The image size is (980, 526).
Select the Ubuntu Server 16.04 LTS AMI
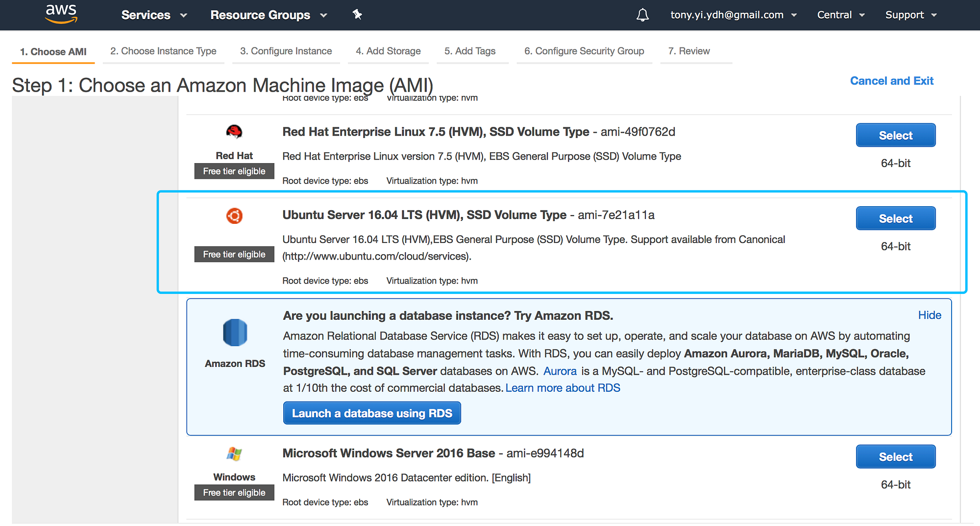pos(896,218)
